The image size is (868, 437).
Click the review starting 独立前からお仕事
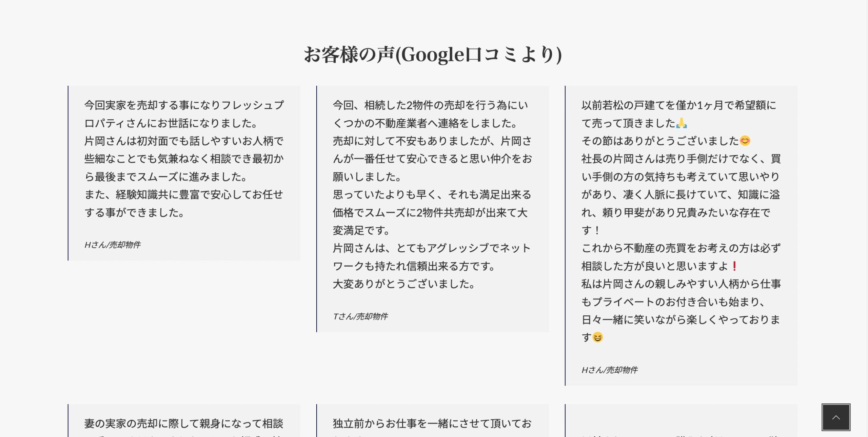pyautogui.click(x=432, y=423)
